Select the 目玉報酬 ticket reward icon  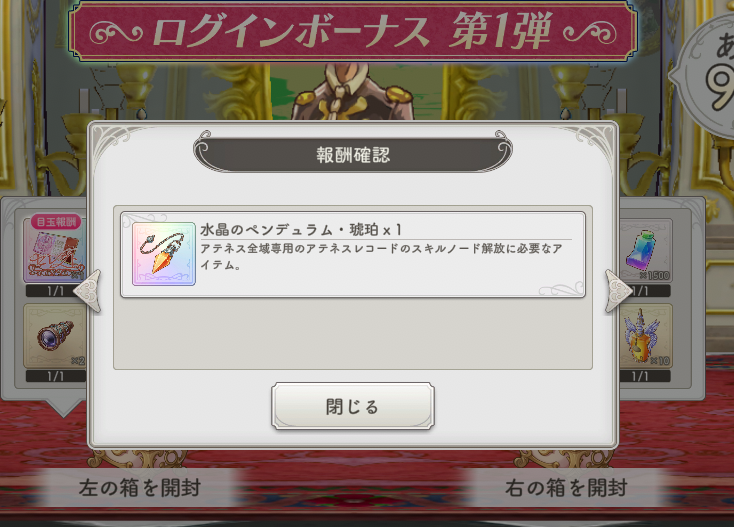click(55, 250)
